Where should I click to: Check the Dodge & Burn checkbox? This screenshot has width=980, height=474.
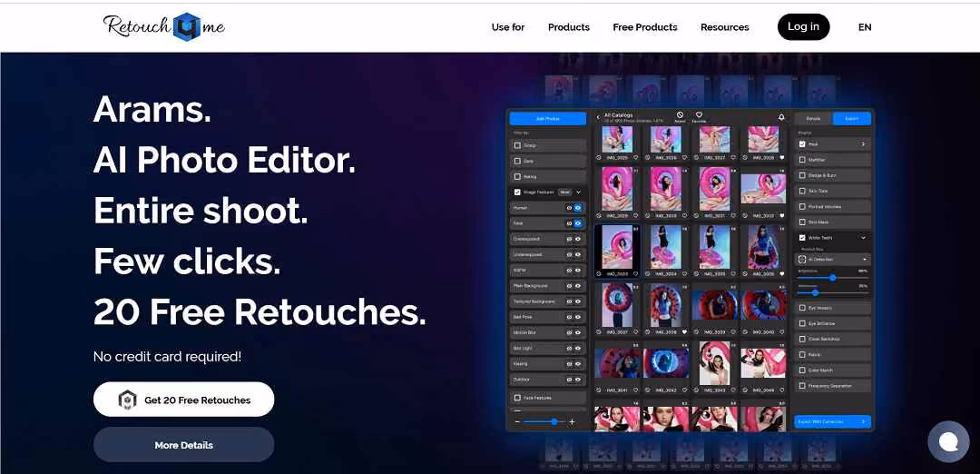click(802, 175)
